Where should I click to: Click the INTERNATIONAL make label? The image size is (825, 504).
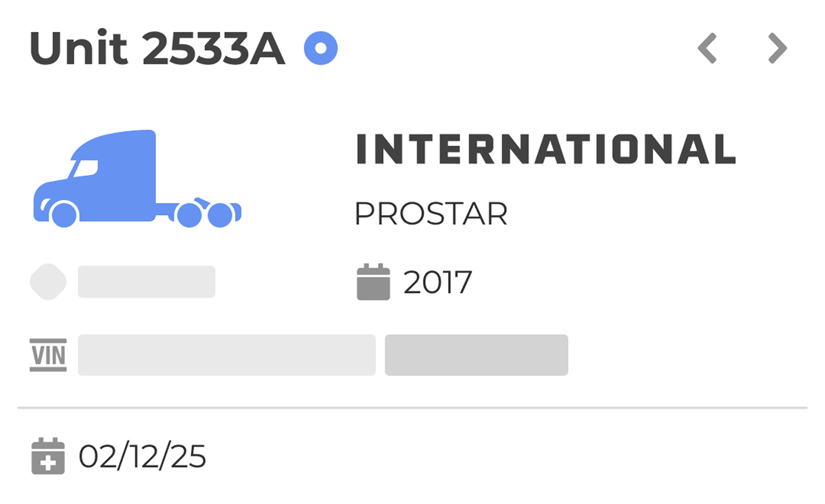(546, 149)
